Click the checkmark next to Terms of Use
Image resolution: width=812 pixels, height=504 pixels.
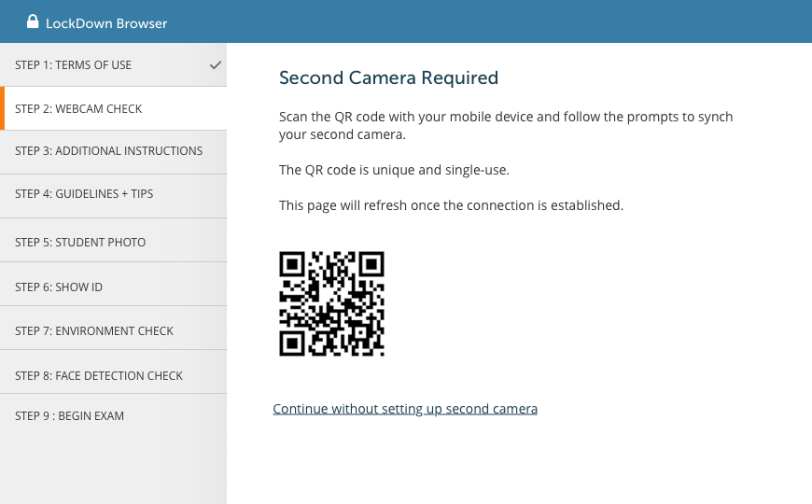[x=216, y=65]
